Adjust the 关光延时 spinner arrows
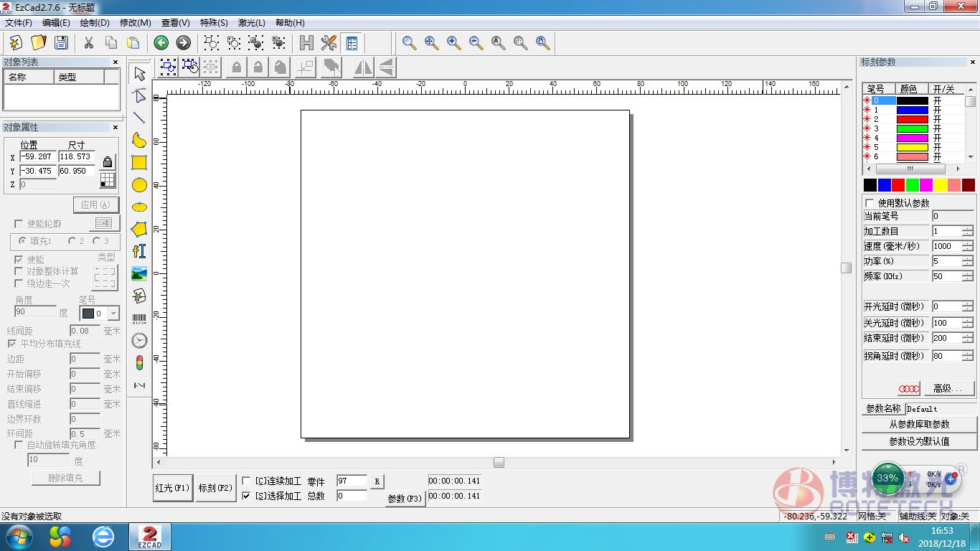 tap(968, 323)
